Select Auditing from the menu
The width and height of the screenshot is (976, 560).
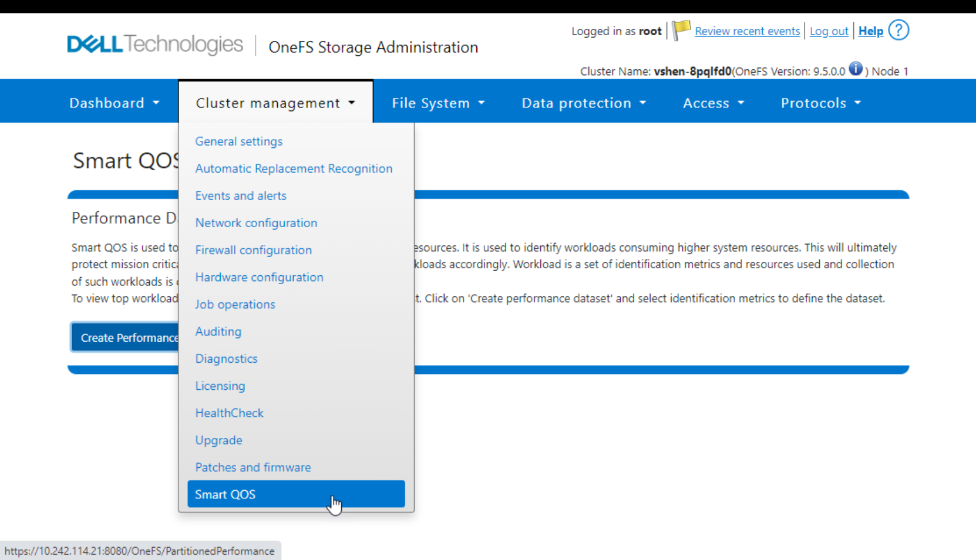coord(218,332)
